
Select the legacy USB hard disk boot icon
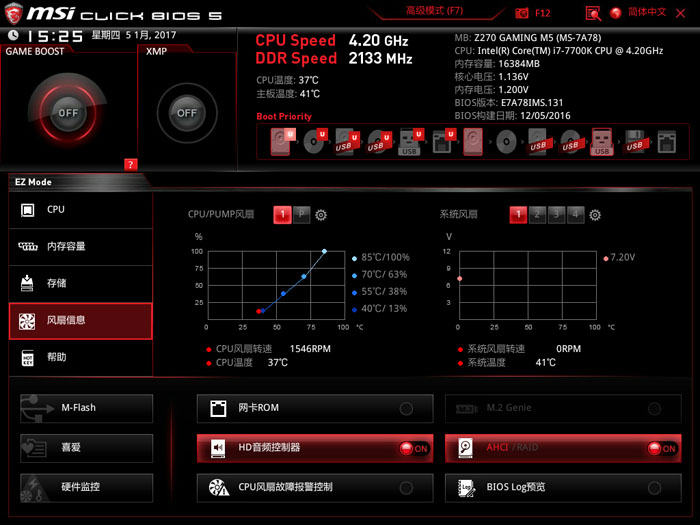(539, 142)
